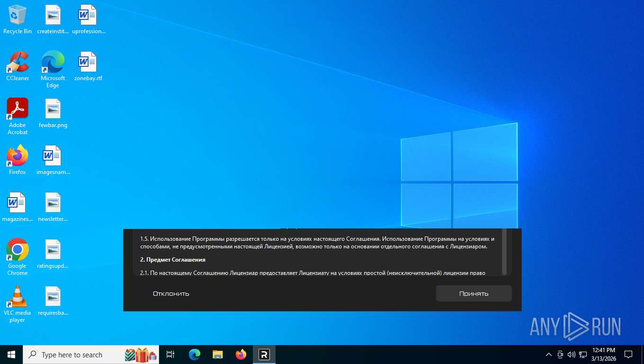
Task: Open the fewbar.png image file icon
Action: (53, 113)
